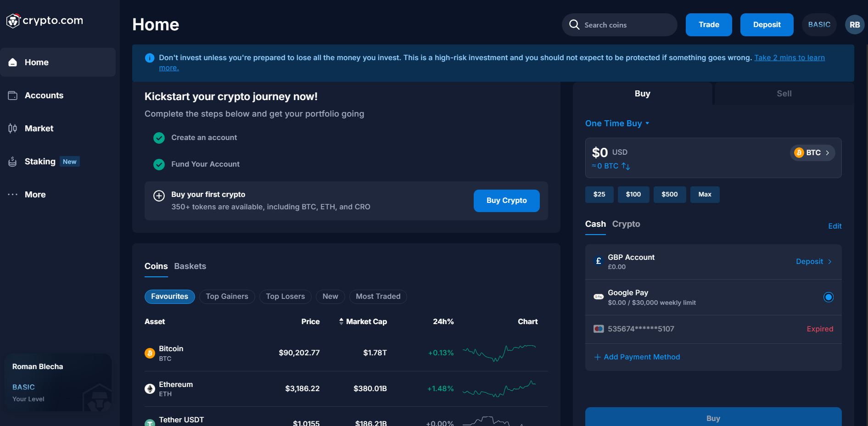The image size is (868, 426).
Task: Click the Add Payment Method link
Action: pyautogui.click(x=637, y=357)
